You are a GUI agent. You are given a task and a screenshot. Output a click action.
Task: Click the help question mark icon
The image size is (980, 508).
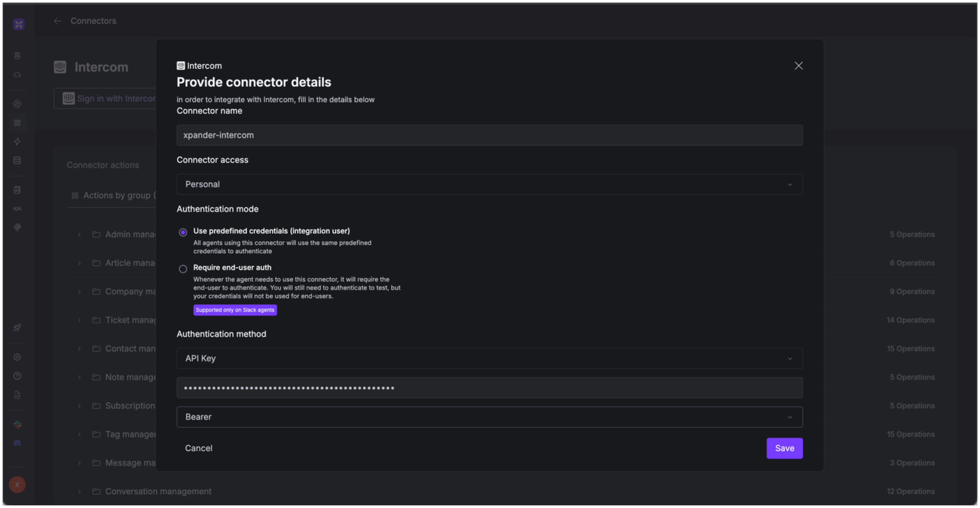pos(17,376)
